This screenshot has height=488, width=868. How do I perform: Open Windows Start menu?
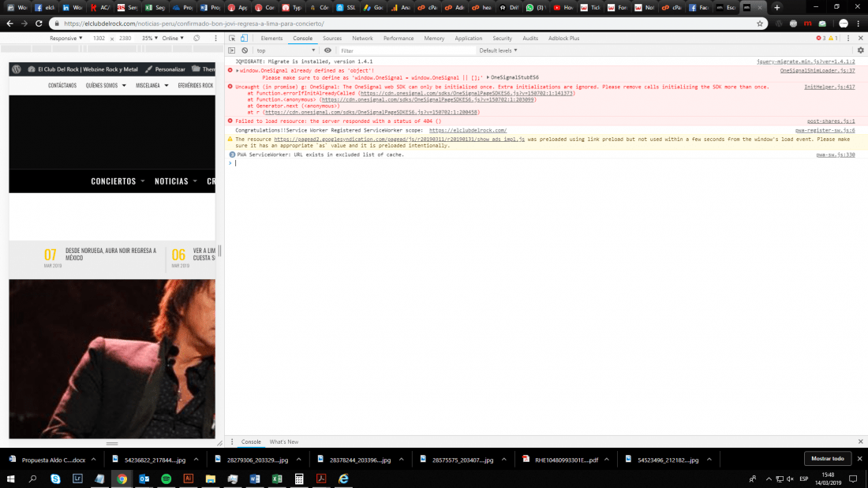point(10,479)
